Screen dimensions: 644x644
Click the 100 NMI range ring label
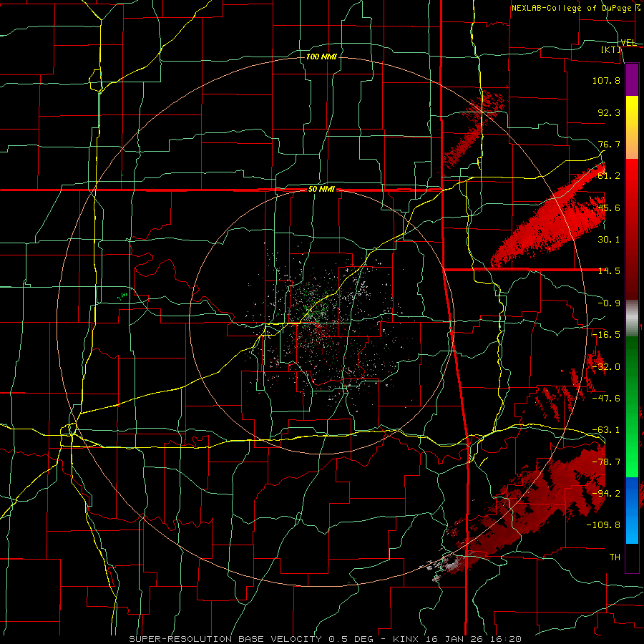321,57
